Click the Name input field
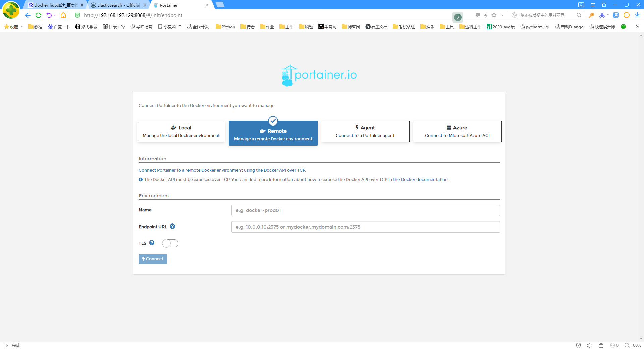 pos(366,210)
